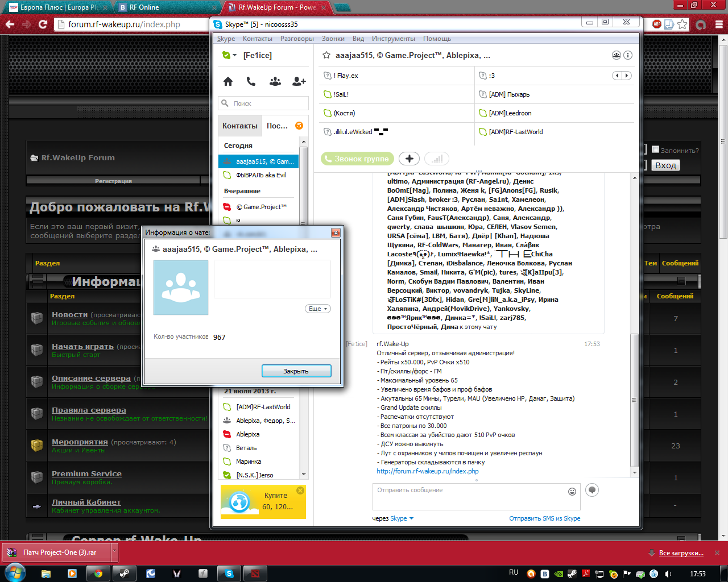
Task: Open the emoticon picker in message box
Action: tap(572, 492)
